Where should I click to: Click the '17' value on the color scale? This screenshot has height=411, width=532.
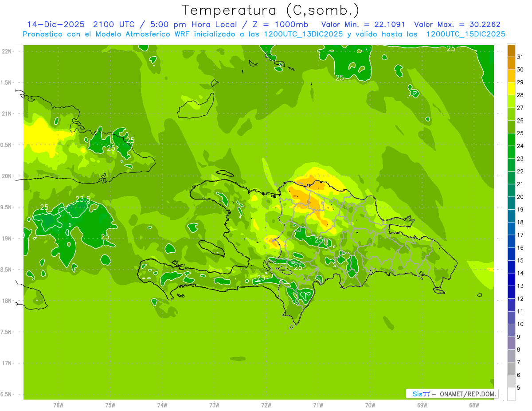(520, 235)
